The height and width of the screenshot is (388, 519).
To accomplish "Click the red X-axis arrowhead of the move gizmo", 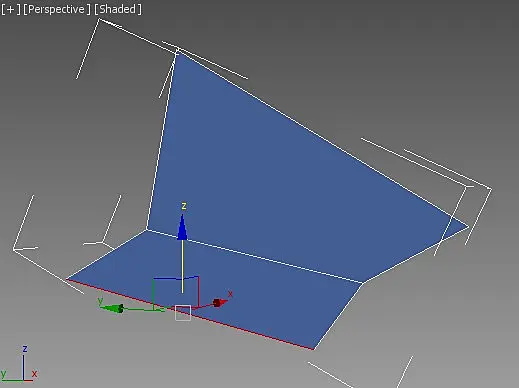I will 219,302.
